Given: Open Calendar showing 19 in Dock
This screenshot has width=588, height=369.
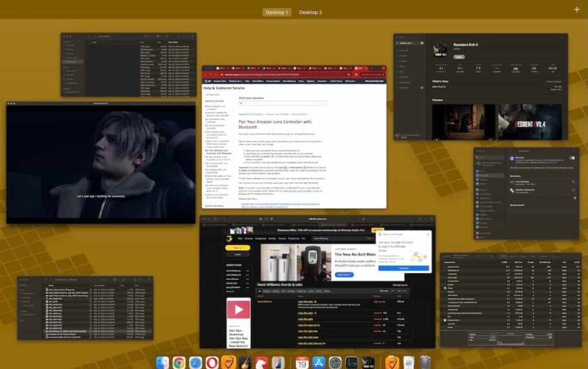Looking at the screenshot, I should coord(302,363).
